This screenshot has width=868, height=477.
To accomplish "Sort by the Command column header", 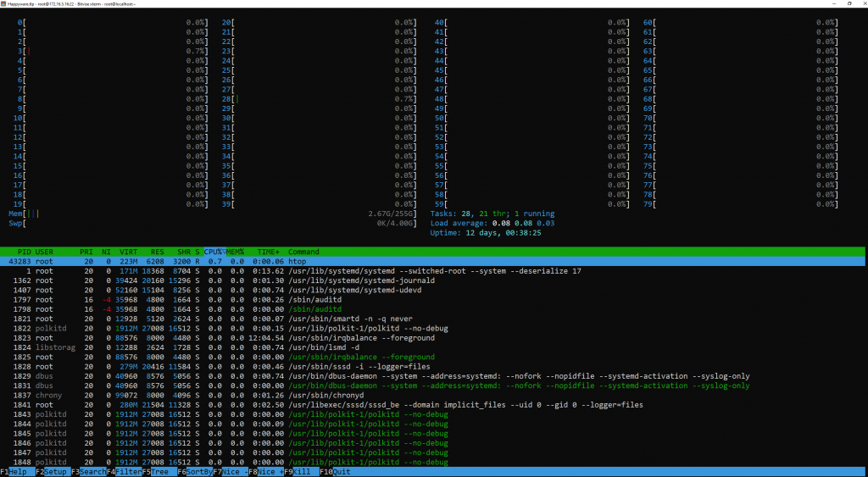I will (303, 252).
